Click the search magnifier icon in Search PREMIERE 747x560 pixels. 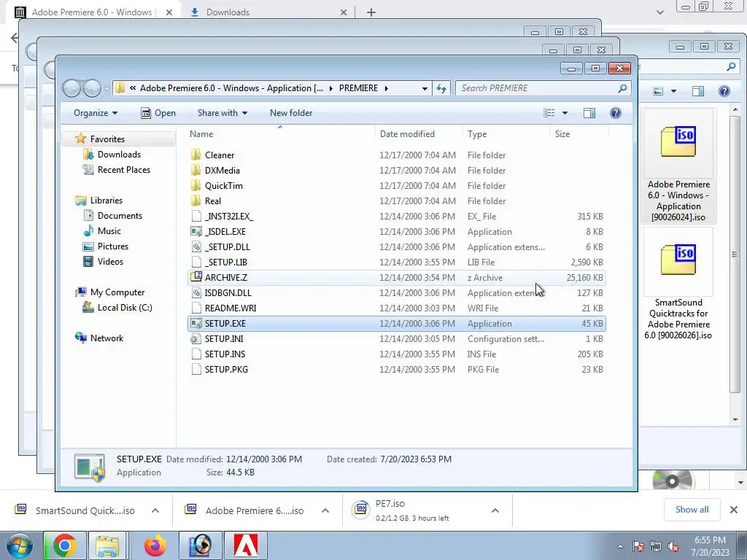pos(622,88)
